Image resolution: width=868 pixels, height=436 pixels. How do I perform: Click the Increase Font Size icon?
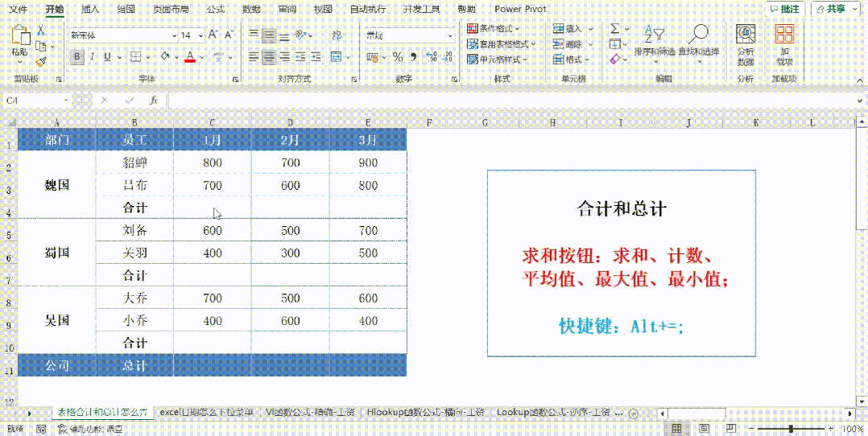213,35
